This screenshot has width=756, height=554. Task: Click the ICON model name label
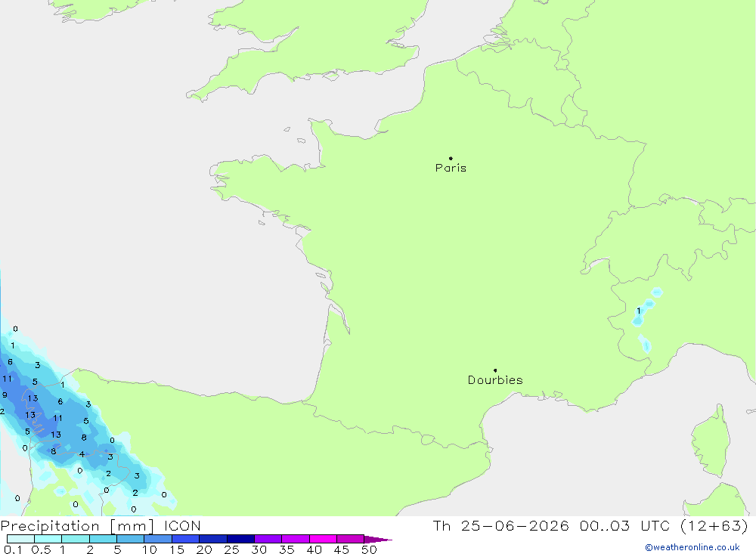tap(182, 526)
